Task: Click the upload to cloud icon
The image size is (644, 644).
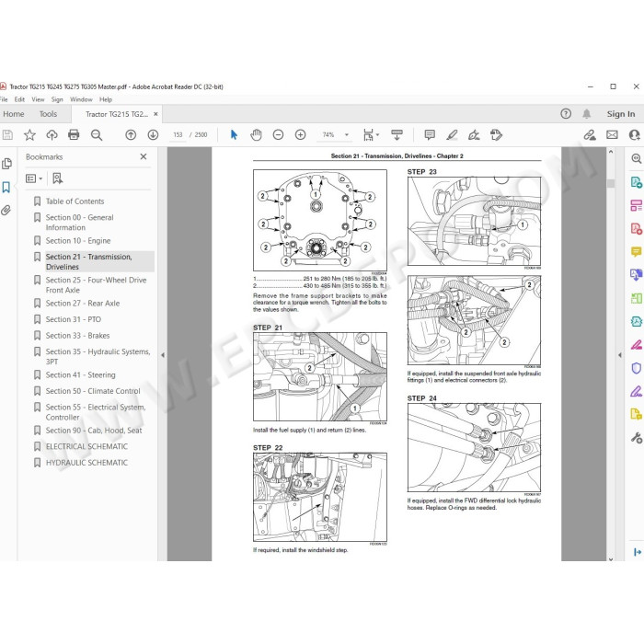Action: tap(52, 134)
